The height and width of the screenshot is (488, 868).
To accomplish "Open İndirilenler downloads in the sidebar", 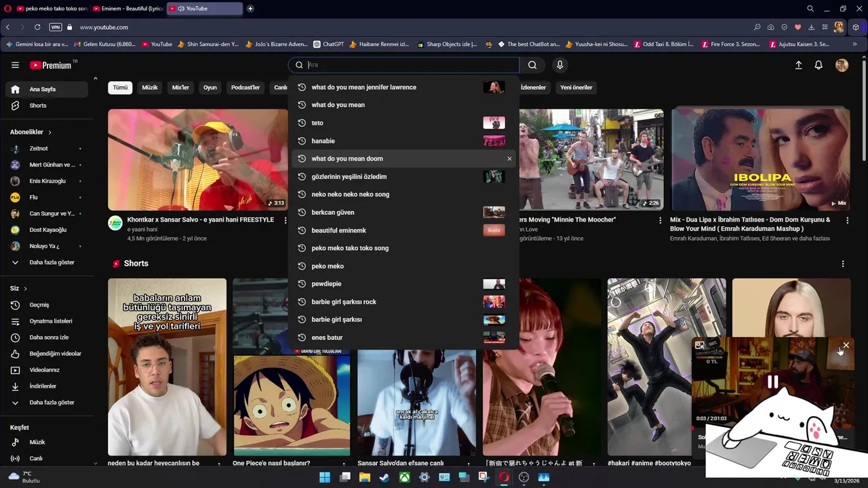I will point(47,386).
